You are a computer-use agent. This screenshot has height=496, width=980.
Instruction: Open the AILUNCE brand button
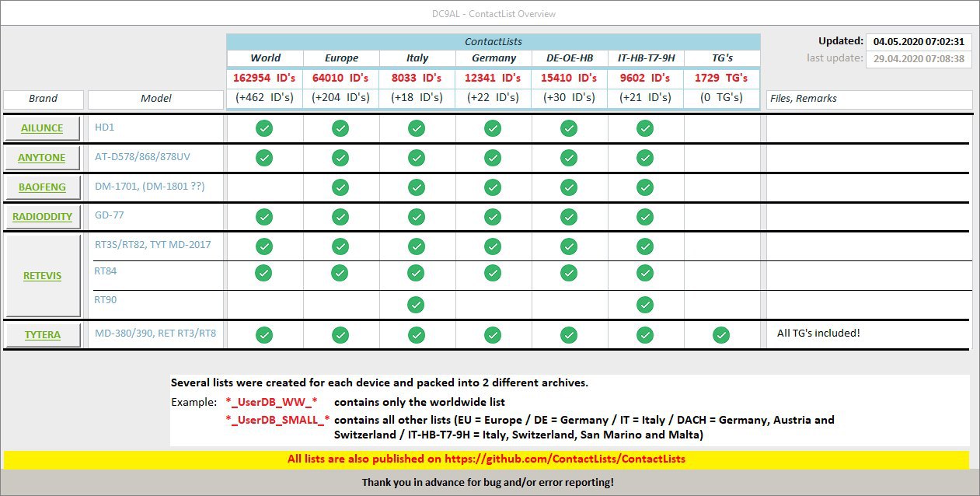coord(43,128)
